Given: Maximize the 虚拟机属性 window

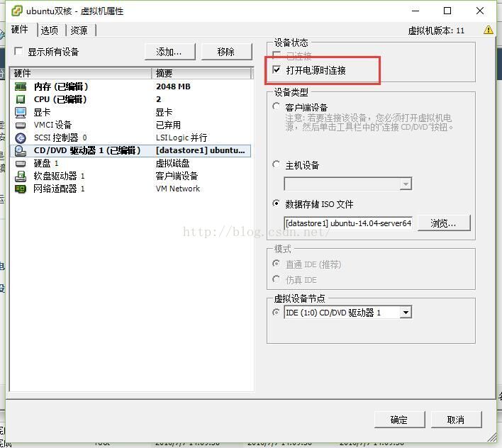Looking at the screenshot, I should click(447, 11).
